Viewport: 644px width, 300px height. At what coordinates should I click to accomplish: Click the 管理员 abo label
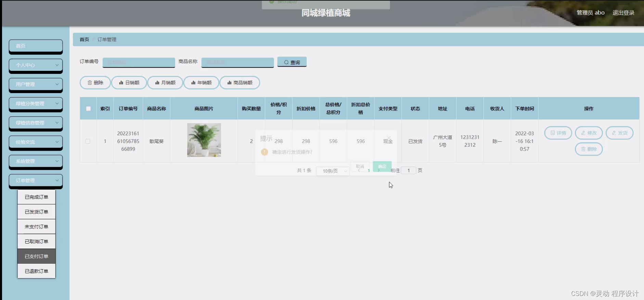click(591, 13)
